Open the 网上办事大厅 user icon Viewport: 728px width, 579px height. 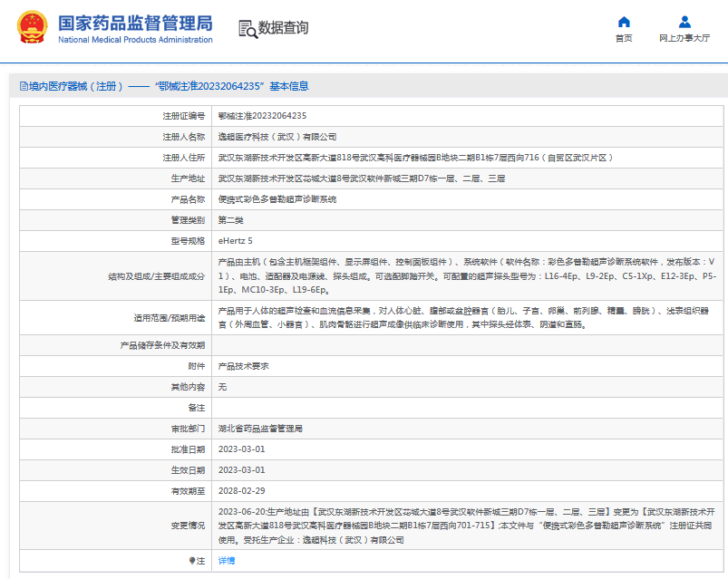tap(684, 22)
